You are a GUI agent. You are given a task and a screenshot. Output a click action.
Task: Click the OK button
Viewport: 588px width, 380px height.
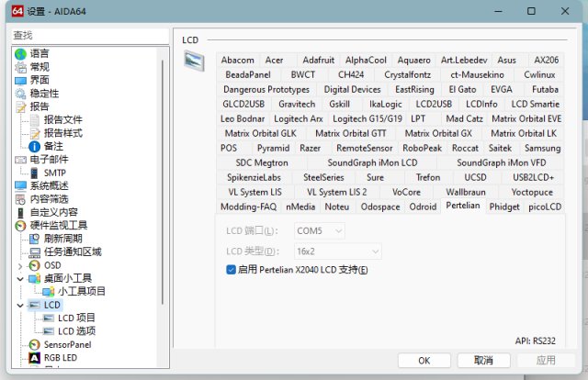pos(424,361)
